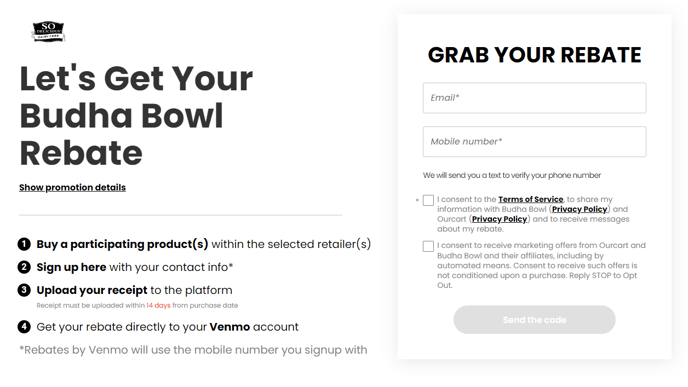
Task: Check the marketing offers consent checkbox
Action: point(428,246)
